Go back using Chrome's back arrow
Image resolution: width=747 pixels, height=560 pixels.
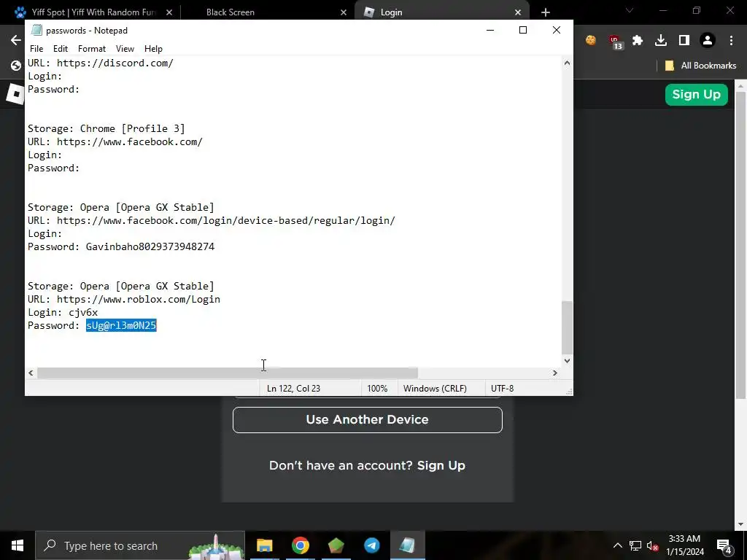16,41
